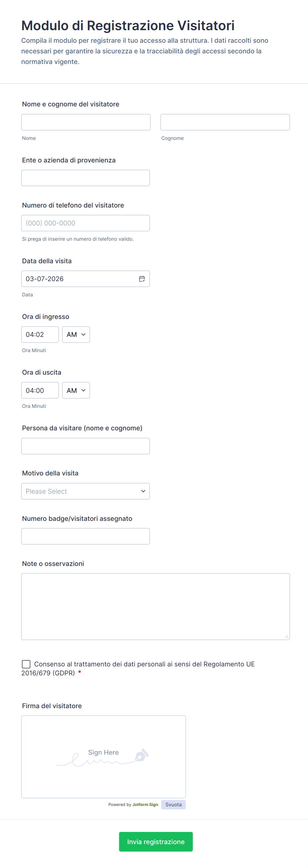Edit the Ora di uscita time field
Screen dimensions: 308x868
[40, 390]
